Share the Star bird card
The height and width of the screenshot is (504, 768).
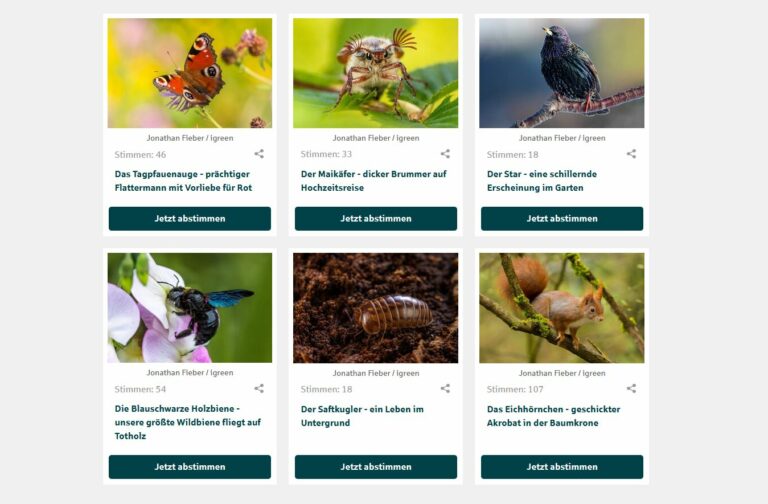tap(631, 154)
